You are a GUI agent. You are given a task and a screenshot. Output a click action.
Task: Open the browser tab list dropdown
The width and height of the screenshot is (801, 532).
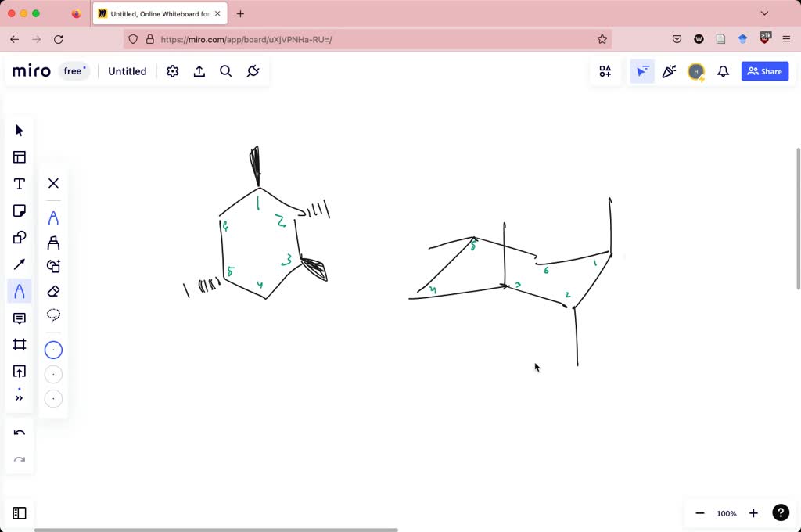point(764,13)
